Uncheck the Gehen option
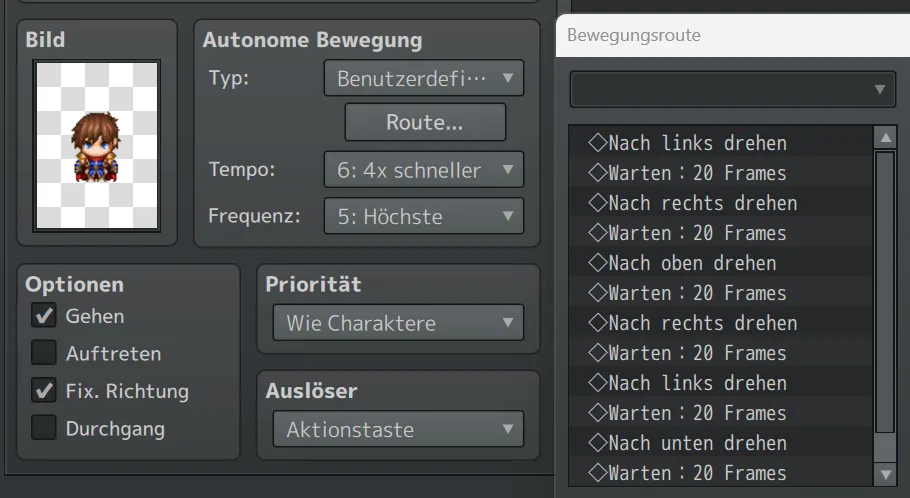The width and height of the screenshot is (910, 498). pyautogui.click(x=44, y=316)
